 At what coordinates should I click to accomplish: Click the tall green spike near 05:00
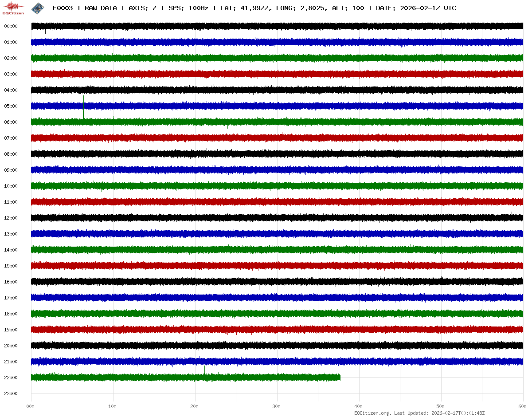[83, 106]
